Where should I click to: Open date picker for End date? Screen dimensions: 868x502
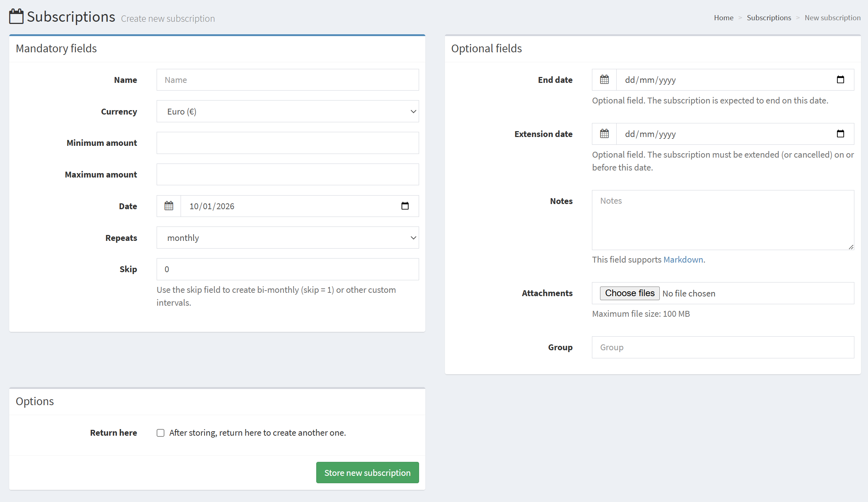(x=840, y=80)
